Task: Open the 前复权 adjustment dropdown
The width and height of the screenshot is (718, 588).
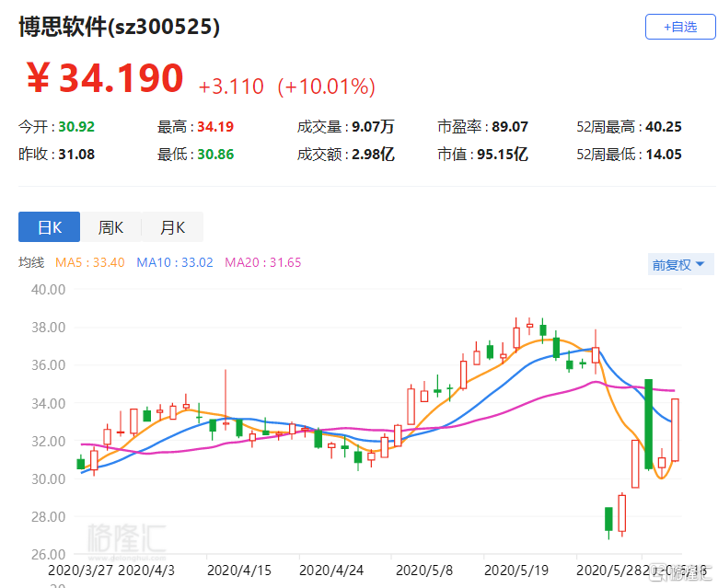Action: tap(680, 264)
